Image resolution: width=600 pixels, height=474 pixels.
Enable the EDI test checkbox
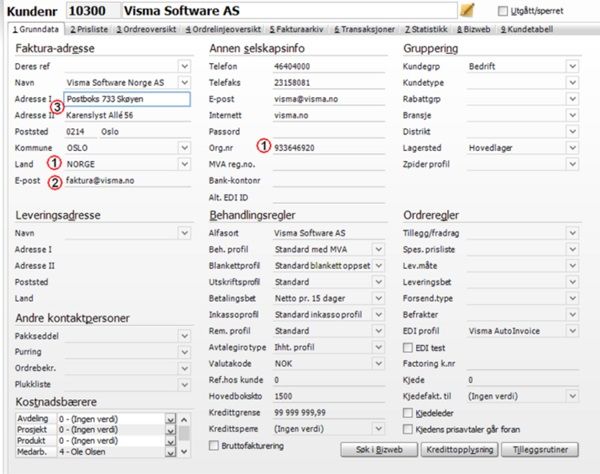(408, 347)
